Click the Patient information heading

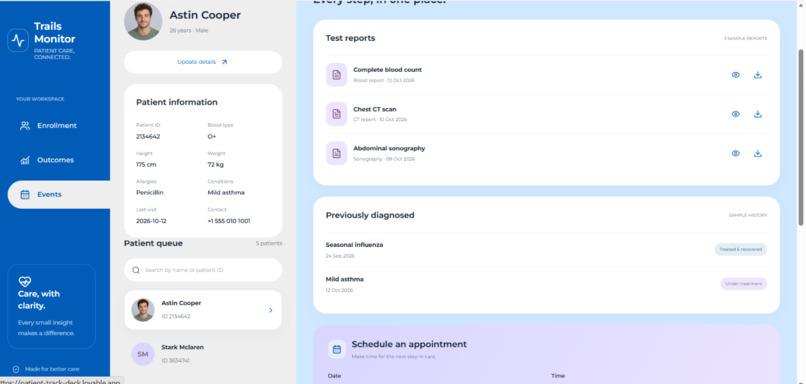click(x=177, y=102)
